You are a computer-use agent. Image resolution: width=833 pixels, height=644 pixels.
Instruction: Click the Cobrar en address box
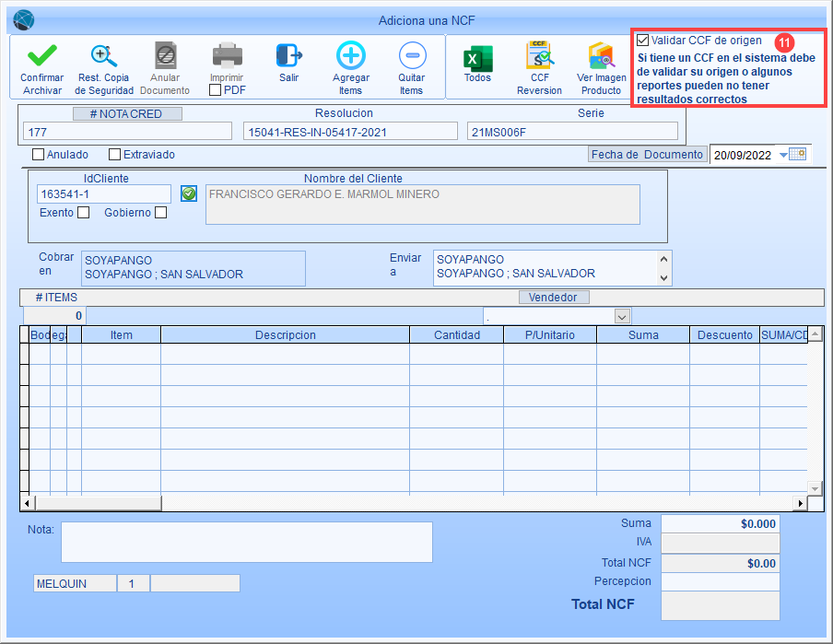(194, 268)
